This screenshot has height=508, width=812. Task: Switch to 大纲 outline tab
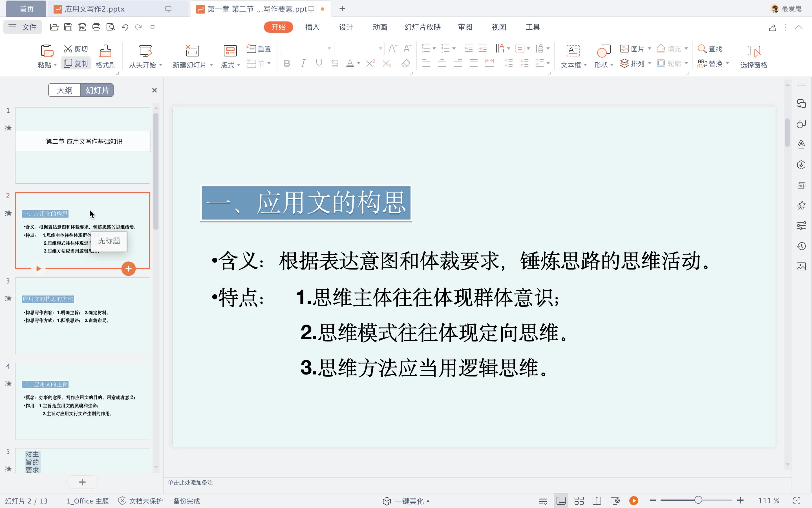pyautogui.click(x=64, y=90)
